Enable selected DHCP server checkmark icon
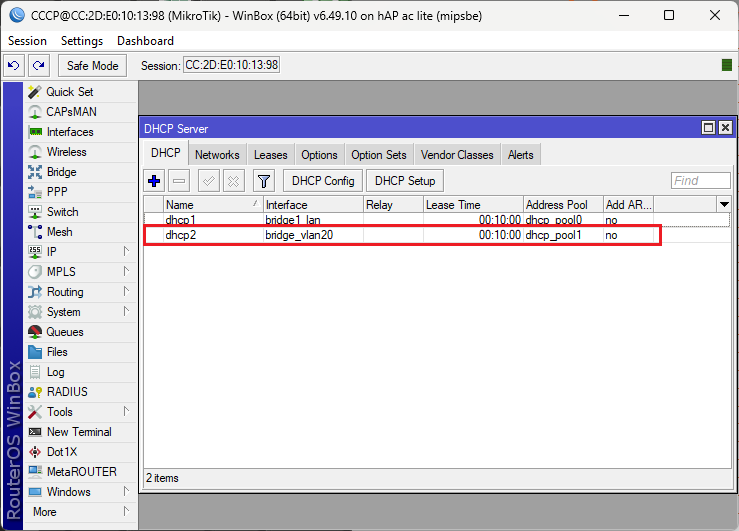The width and height of the screenshot is (739, 531). coord(209,181)
